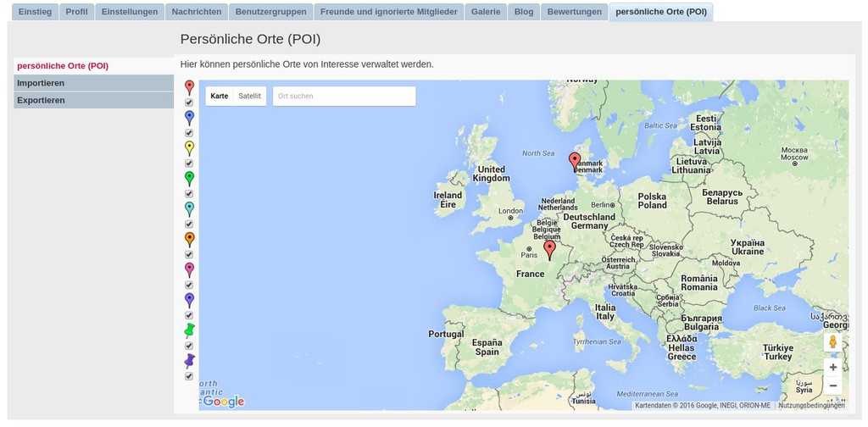Click the London label on map
Image resolution: width=868 pixels, height=427 pixels.
pos(510,211)
